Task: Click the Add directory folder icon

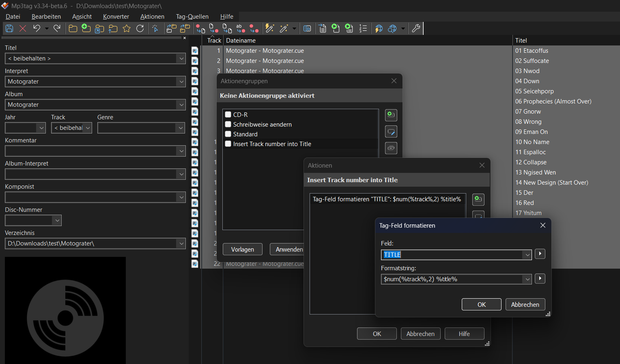Action: (x=86, y=28)
